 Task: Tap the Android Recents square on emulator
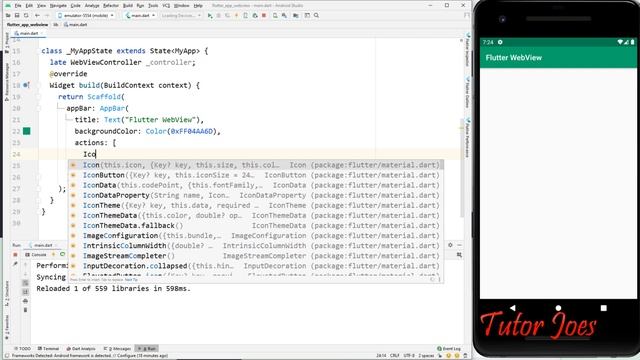(604, 308)
